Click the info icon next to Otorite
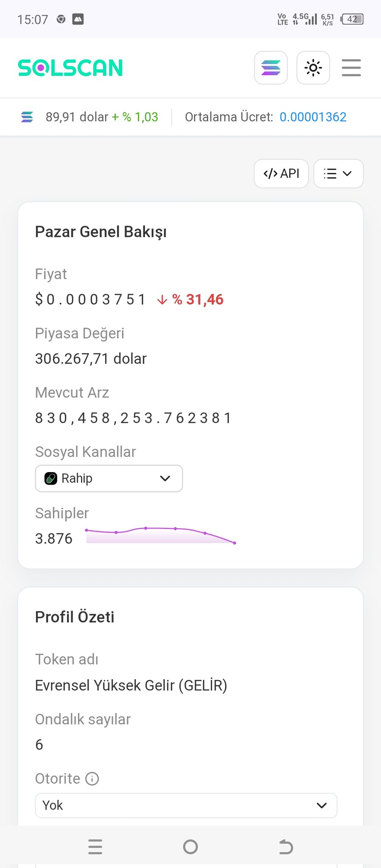The width and height of the screenshot is (381, 868). click(x=92, y=779)
